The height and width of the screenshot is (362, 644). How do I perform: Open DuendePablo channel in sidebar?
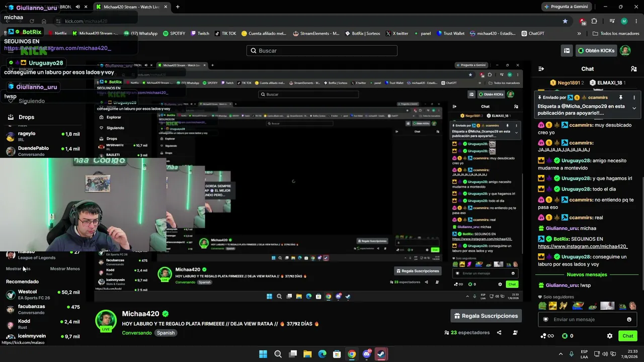click(43, 151)
